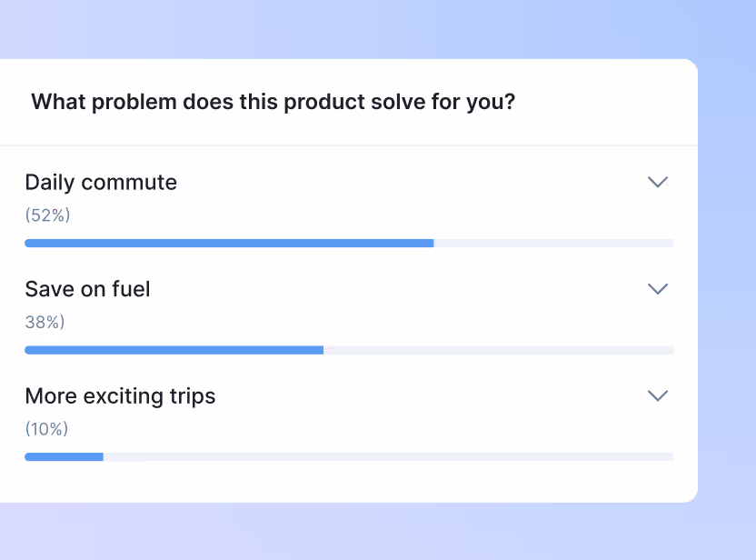Click the gray unfilled track of Save on fuel bar
This screenshot has width=756, height=560.
click(x=500, y=350)
